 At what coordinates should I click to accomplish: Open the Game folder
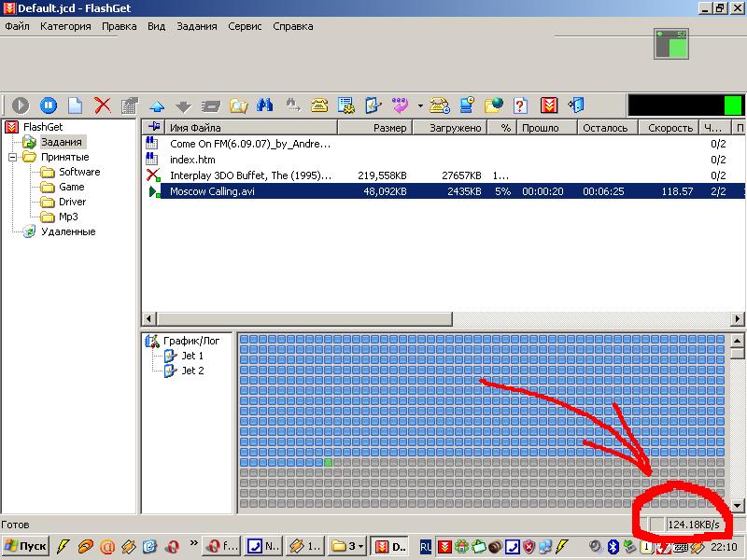[x=72, y=187]
